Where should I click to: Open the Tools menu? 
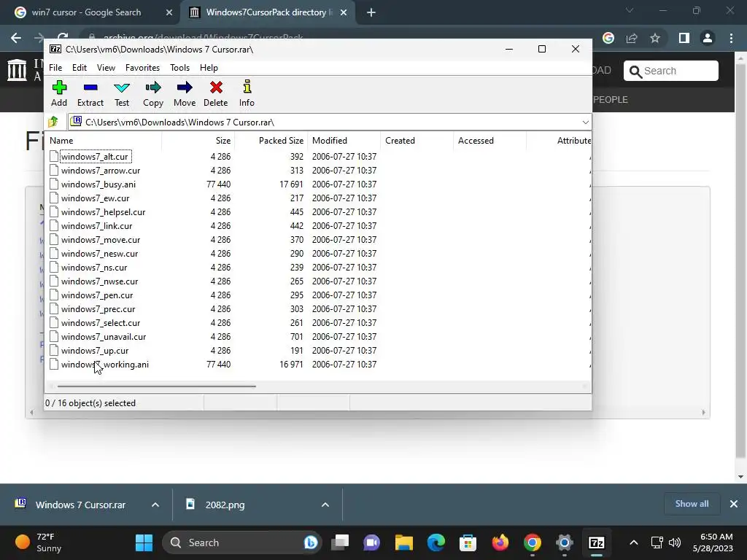pyautogui.click(x=179, y=68)
